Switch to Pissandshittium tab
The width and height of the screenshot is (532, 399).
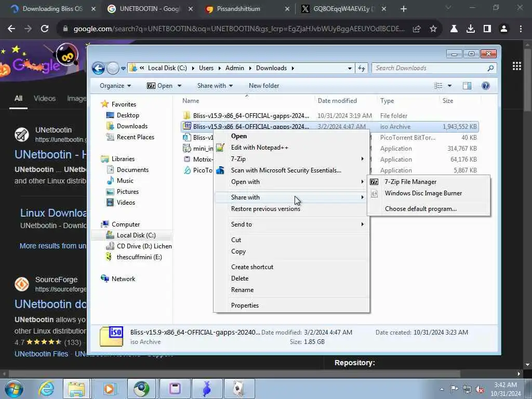coord(247,9)
